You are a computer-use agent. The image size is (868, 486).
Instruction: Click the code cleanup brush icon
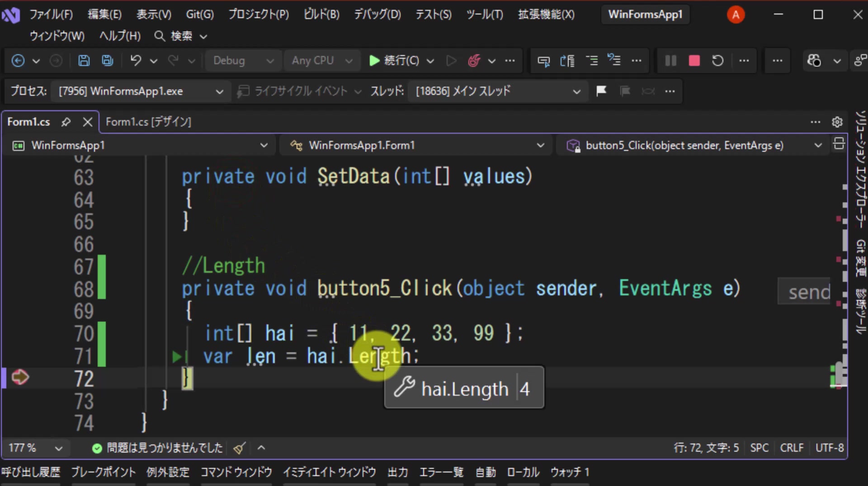click(x=240, y=448)
